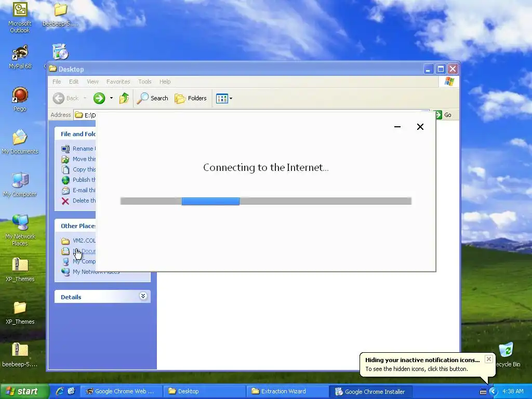Screen dimensions: 532x399
Task: Click the Back button in Explorer
Action: (x=66, y=98)
